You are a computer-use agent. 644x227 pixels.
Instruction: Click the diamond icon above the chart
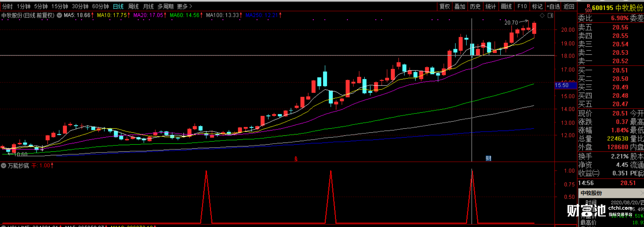pos(542,16)
